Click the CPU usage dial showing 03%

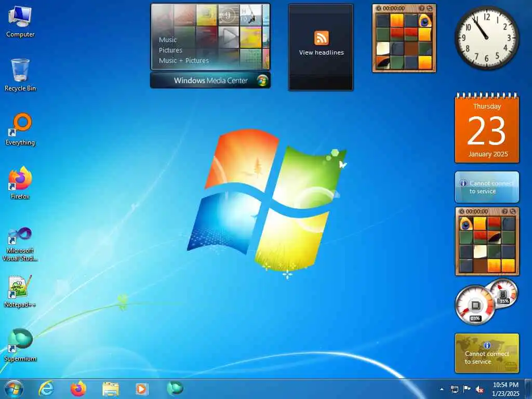(x=475, y=305)
